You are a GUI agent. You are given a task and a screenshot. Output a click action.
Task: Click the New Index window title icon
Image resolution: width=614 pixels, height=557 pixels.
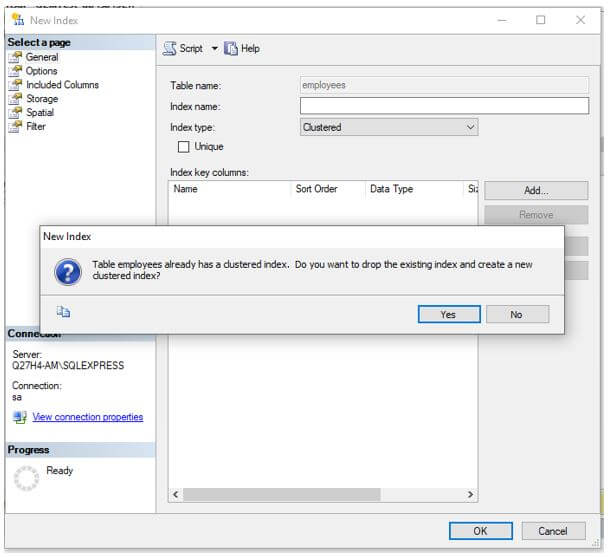click(x=18, y=19)
